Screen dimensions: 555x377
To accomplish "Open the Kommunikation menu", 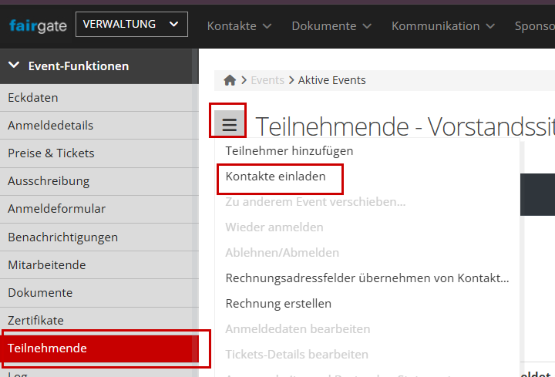I will pos(443,26).
